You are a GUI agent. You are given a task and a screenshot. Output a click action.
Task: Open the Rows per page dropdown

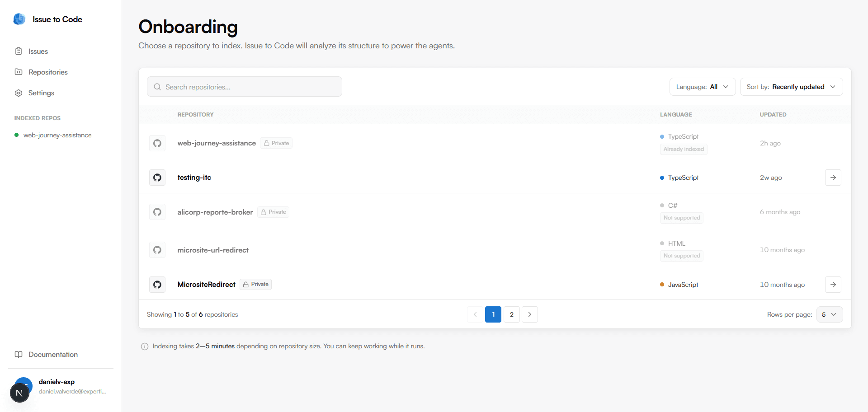coord(830,314)
